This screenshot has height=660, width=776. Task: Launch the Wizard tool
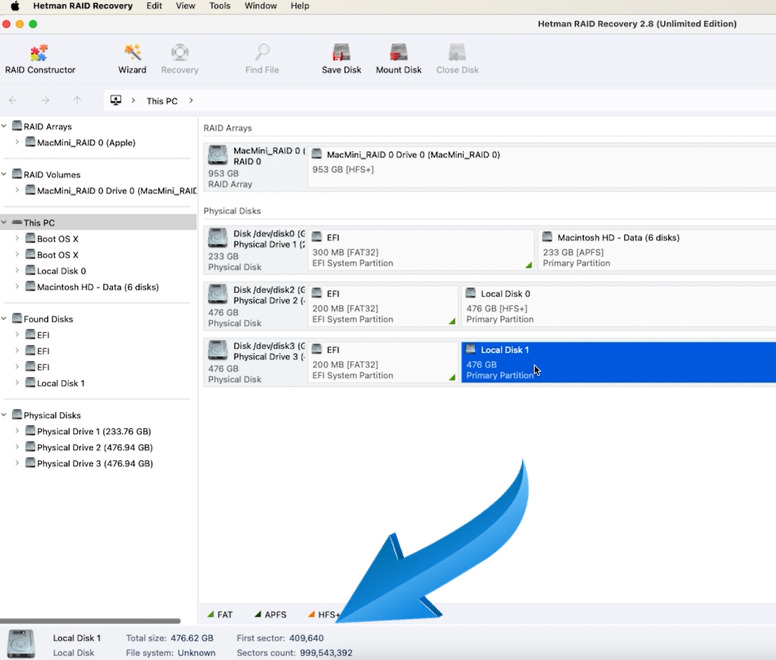coord(132,59)
